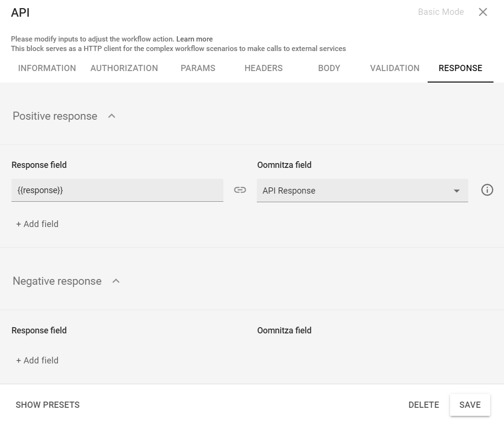Click into the {{response}} input field

pos(117,190)
